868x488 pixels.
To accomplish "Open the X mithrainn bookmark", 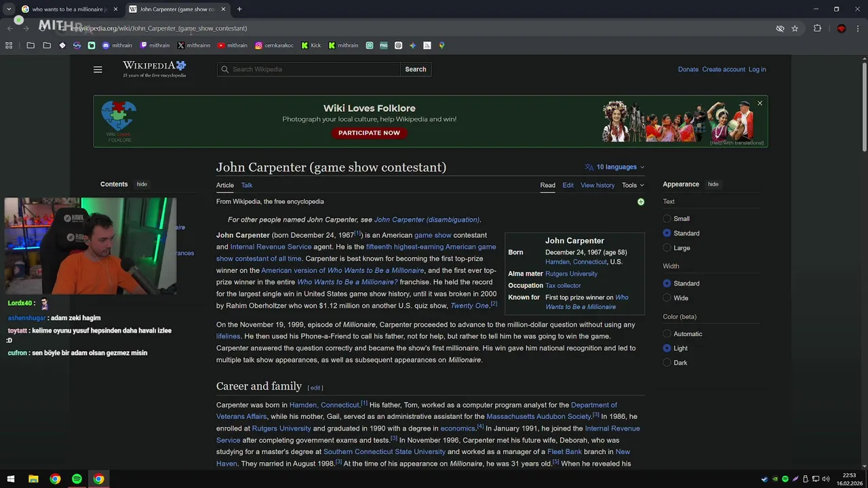I will [194, 45].
